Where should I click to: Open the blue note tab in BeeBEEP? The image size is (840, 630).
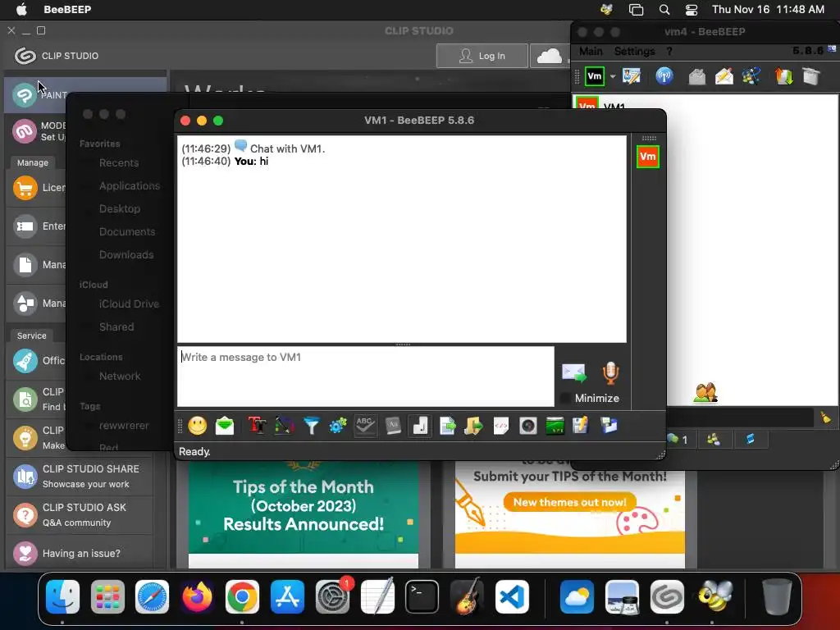750,440
